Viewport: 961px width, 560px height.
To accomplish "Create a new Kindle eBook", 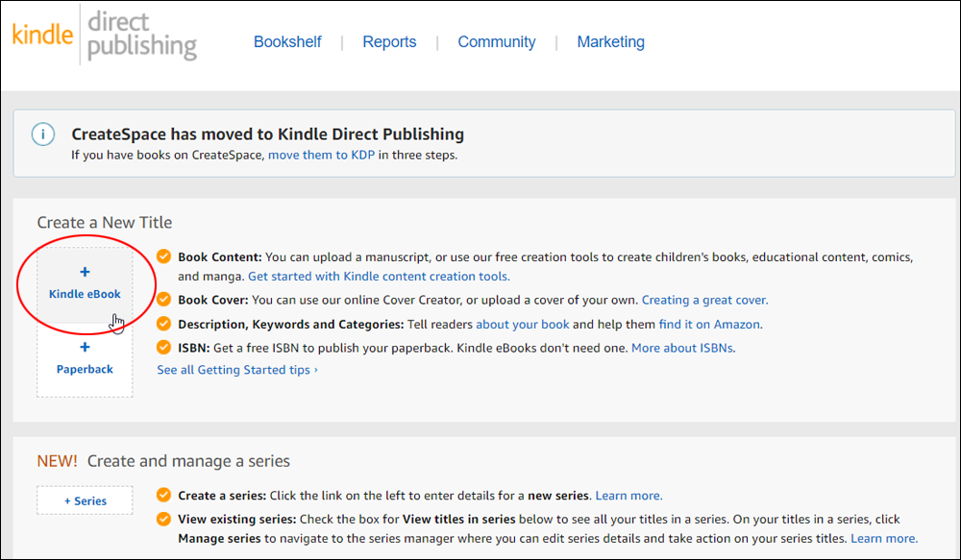I will point(85,285).
